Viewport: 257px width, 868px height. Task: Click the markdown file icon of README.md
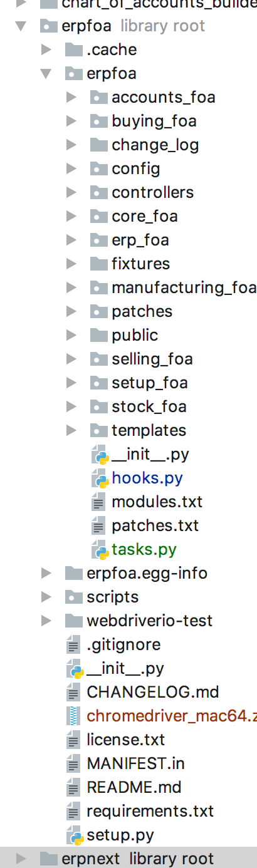(x=74, y=788)
